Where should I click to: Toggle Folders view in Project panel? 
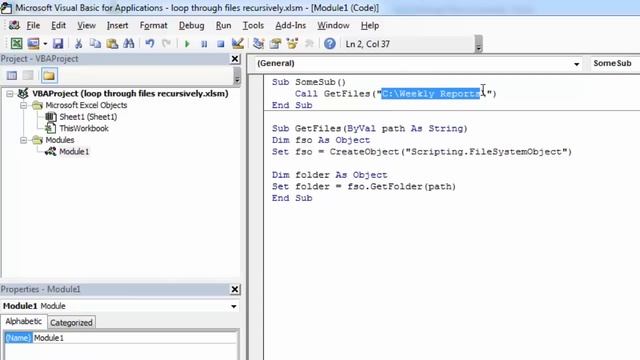point(49,76)
